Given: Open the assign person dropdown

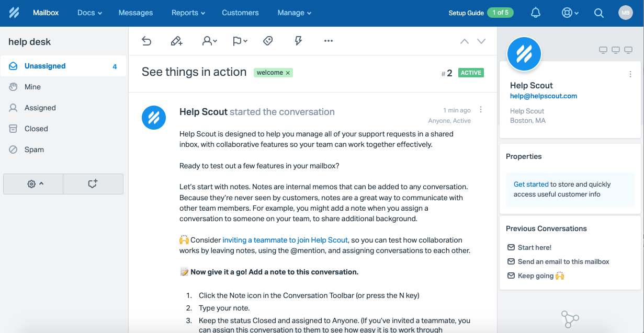Looking at the screenshot, I should 209,41.
